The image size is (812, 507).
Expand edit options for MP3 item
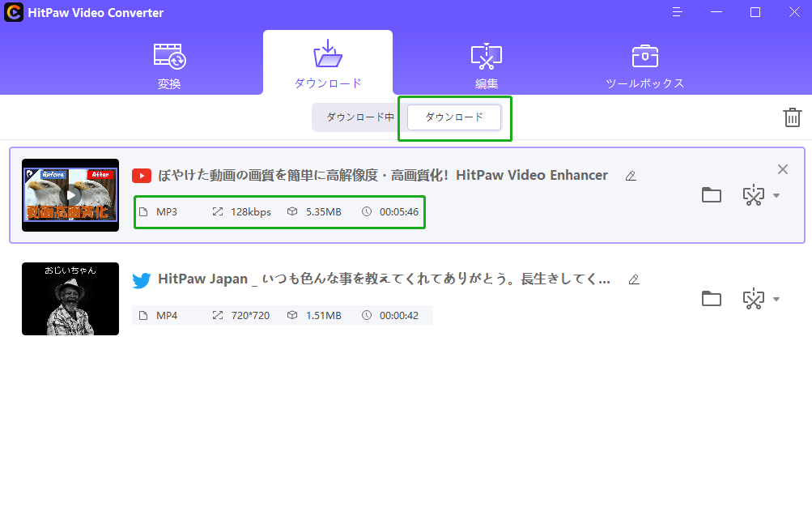click(776, 196)
